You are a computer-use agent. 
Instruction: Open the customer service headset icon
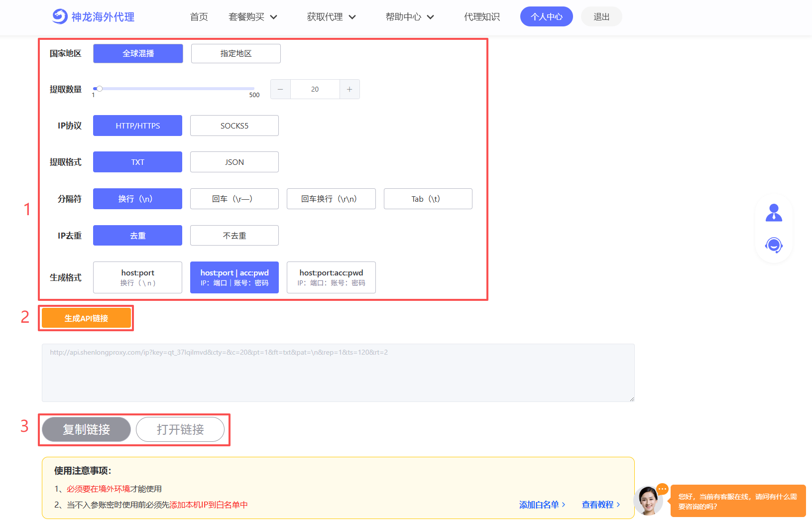(774, 245)
